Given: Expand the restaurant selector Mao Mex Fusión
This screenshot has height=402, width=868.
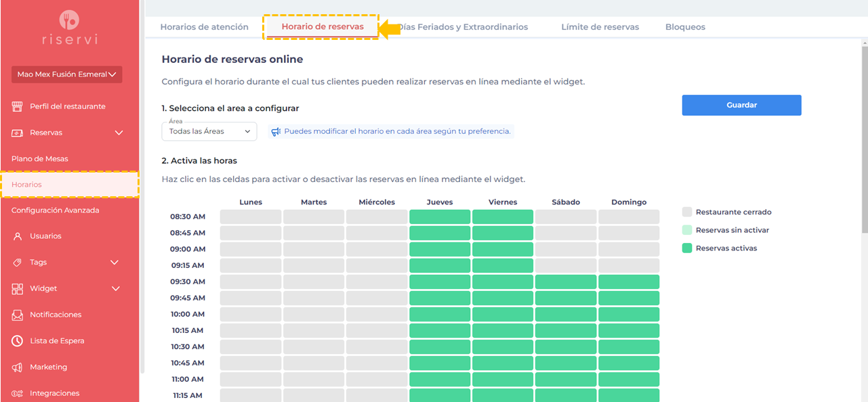Looking at the screenshot, I should coord(66,74).
